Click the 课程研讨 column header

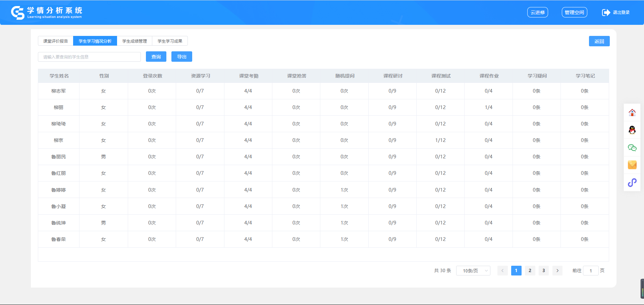(x=393, y=76)
